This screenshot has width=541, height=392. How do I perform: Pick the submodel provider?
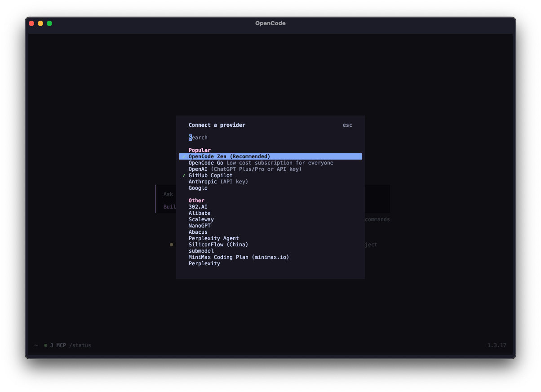(270, 251)
